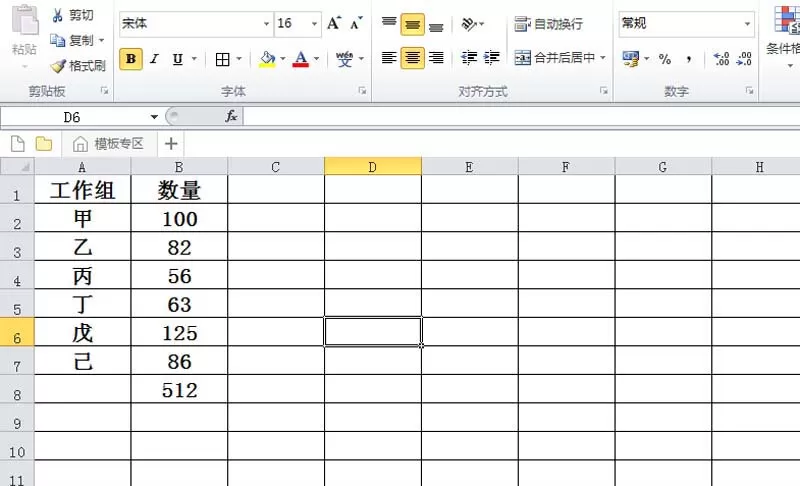Toggle Underline formatting U button
The height and width of the screenshot is (486, 800).
click(177, 59)
